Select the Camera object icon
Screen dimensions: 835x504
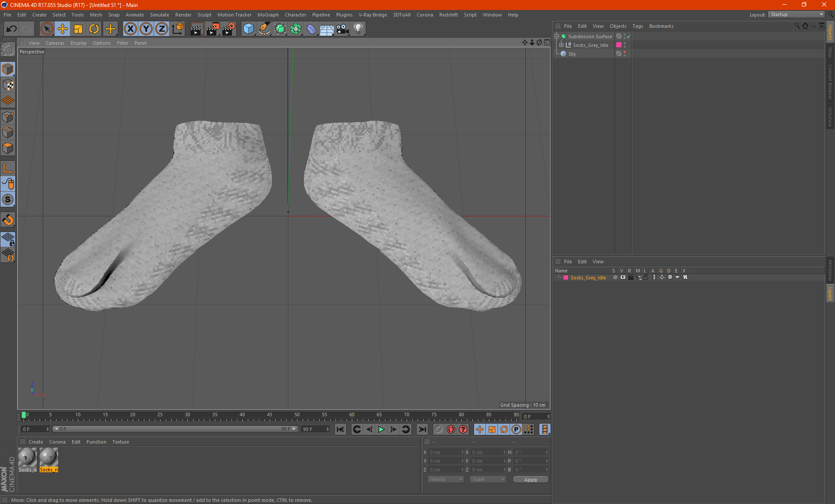tap(342, 29)
